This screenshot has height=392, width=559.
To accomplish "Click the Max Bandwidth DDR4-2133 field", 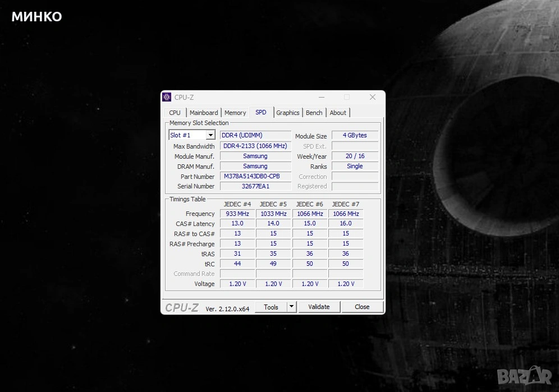I will (255, 146).
